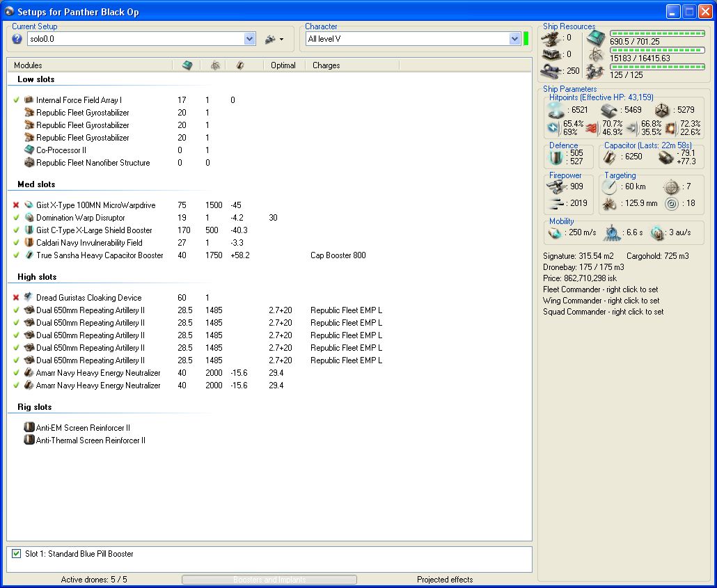Open the ship setup actions icon menu

(x=274, y=40)
